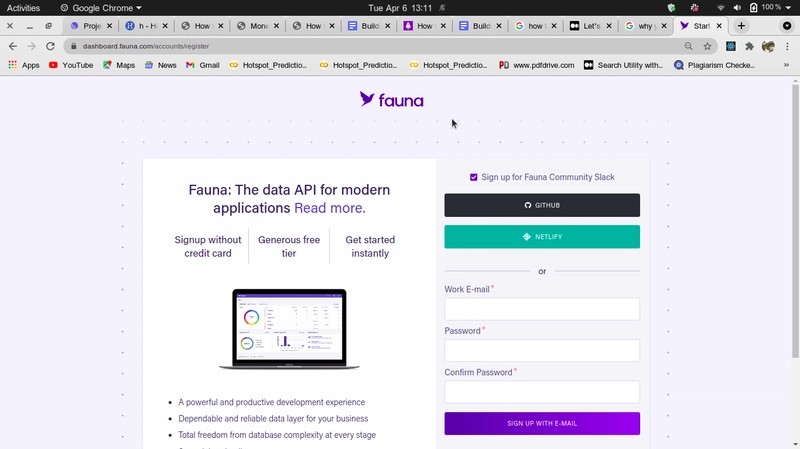Open Chrome three-dot menu

pos(787,46)
